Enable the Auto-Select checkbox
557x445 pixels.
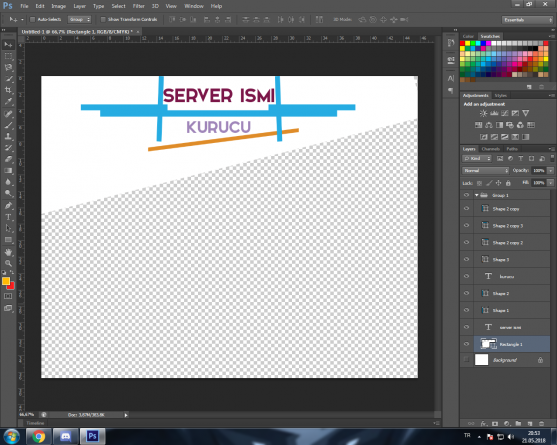(x=32, y=20)
